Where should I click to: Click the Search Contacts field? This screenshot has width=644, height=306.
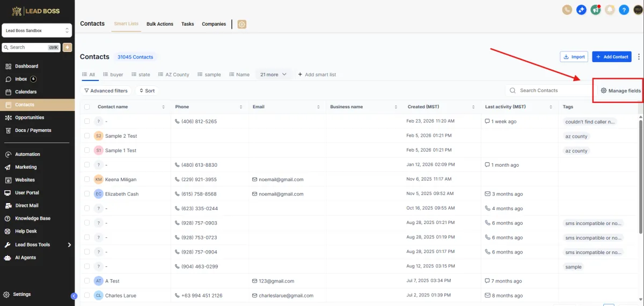(x=547, y=91)
